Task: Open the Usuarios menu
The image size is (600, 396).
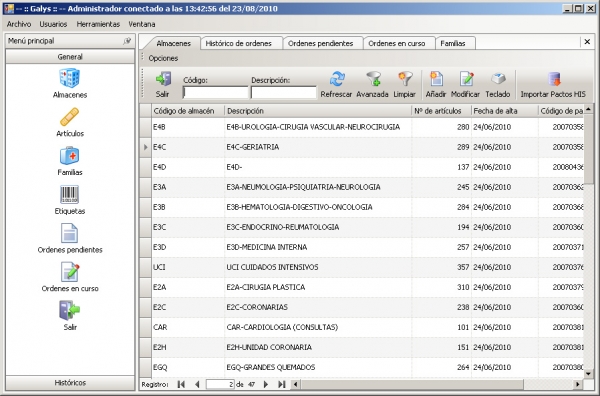Action: pos(53,24)
